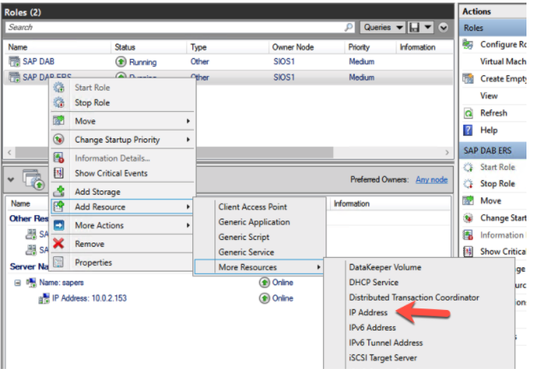
Task: Click the scrollbar right arrow in roles list
Action: pos(447,152)
